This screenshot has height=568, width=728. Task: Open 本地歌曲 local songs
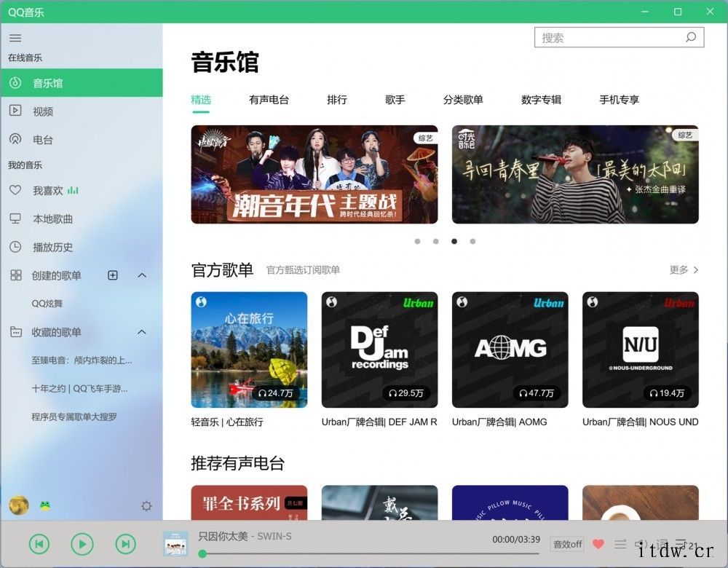pyautogui.click(x=82, y=218)
